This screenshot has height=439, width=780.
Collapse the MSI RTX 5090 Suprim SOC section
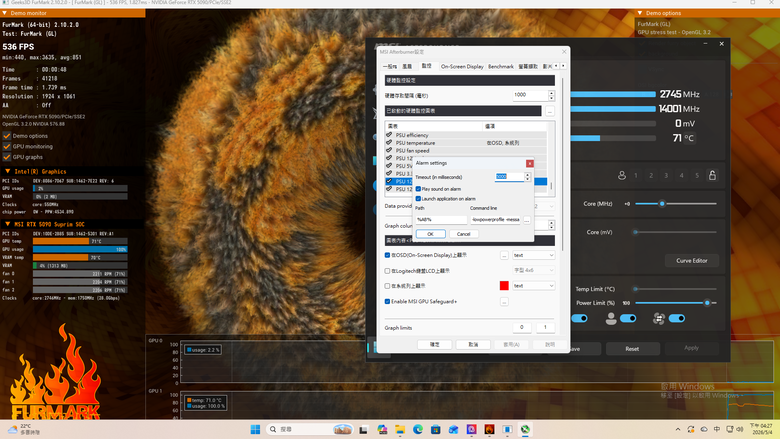click(7, 224)
